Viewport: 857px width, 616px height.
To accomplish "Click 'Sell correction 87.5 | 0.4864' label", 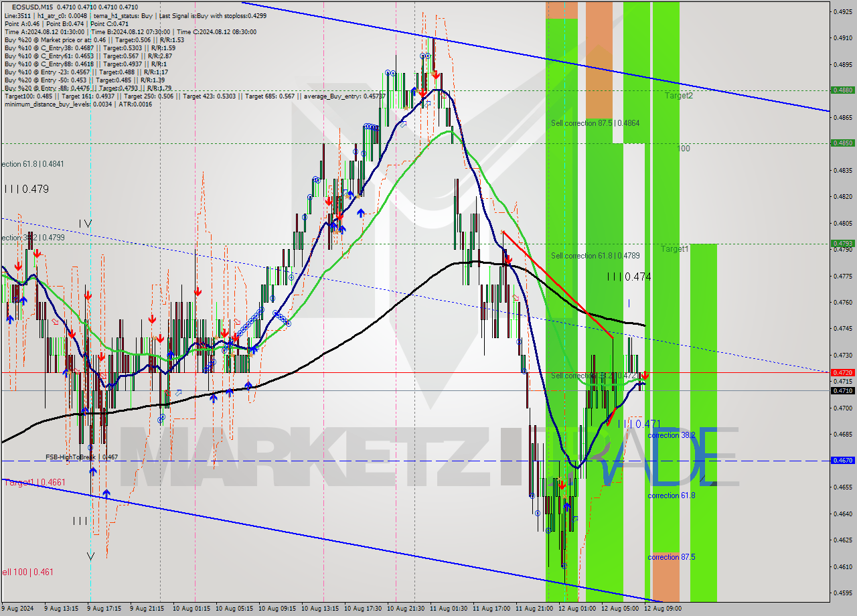I will (595, 123).
